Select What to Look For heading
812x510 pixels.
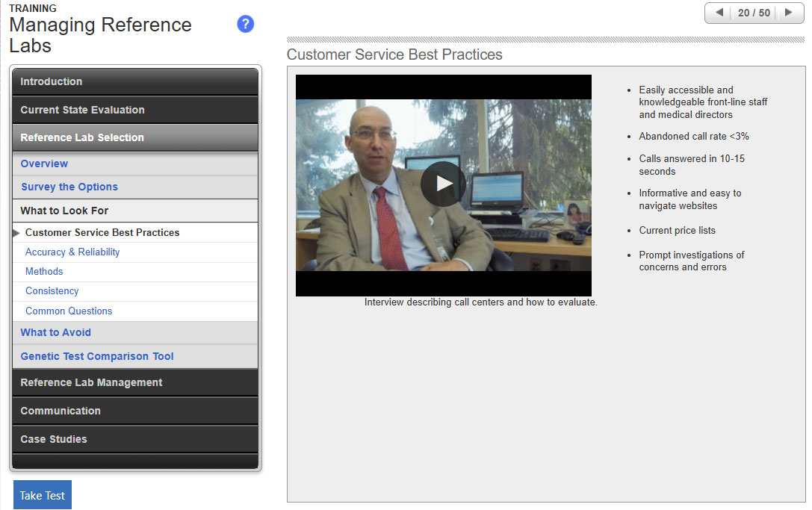tap(64, 211)
